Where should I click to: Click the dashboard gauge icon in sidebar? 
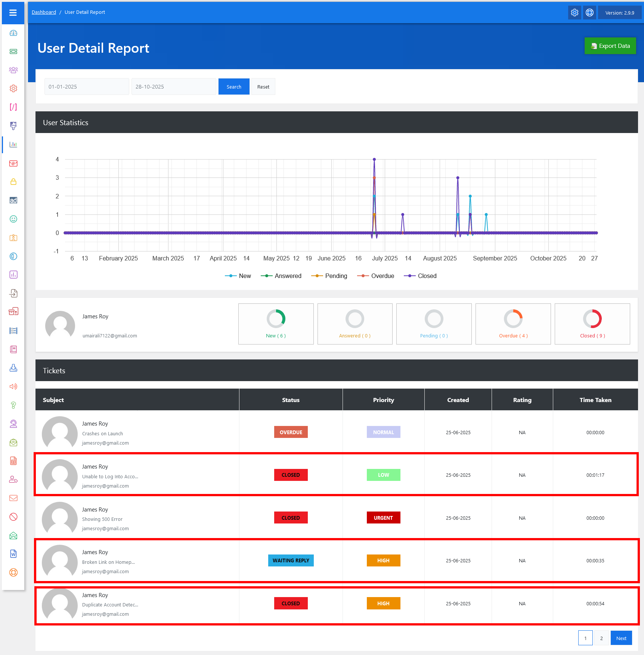13,33
